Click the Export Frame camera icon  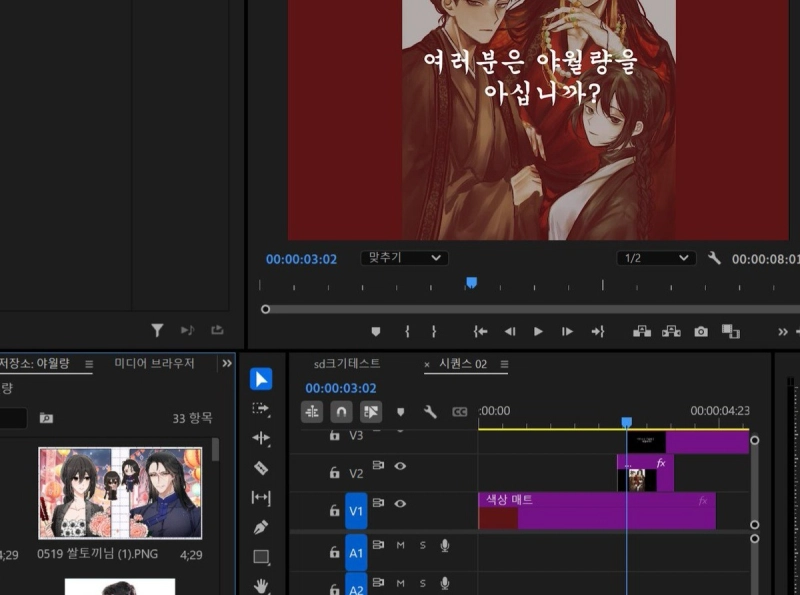701,331
